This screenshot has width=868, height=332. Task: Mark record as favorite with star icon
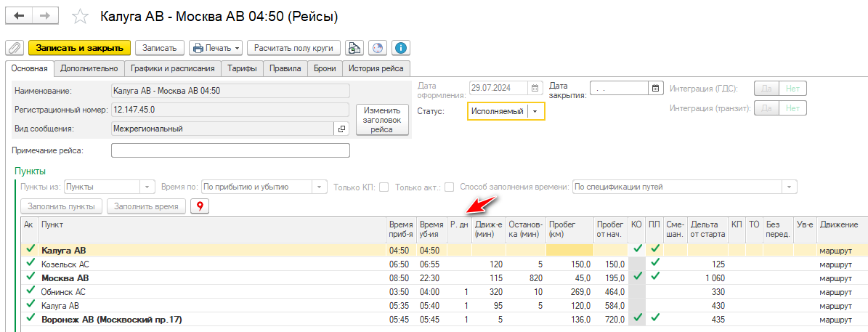(81, 16)
